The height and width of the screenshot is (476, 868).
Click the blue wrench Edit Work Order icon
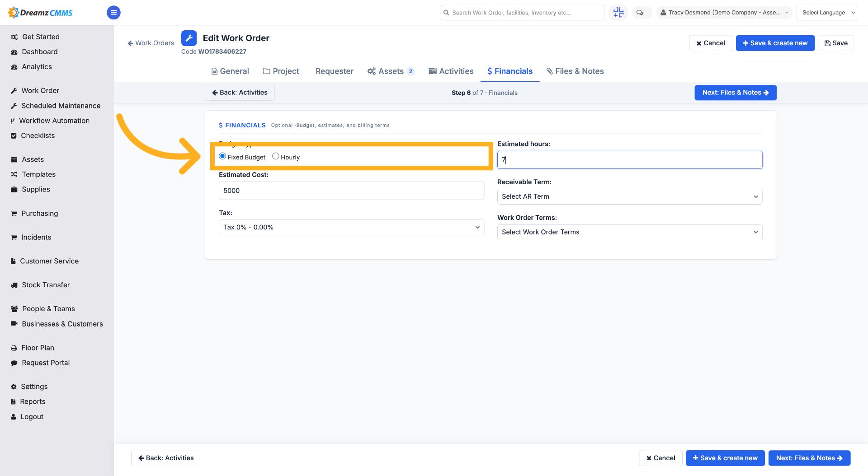pyautogui.click(x=189, y=38)
